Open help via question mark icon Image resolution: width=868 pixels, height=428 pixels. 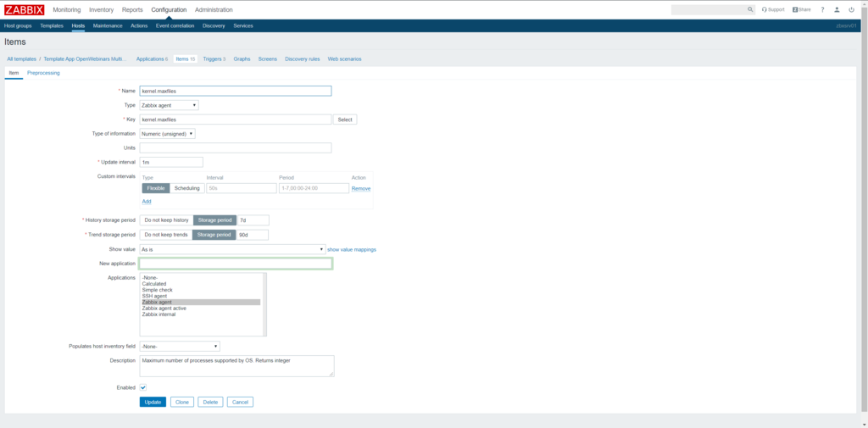[x=822, y=9]
